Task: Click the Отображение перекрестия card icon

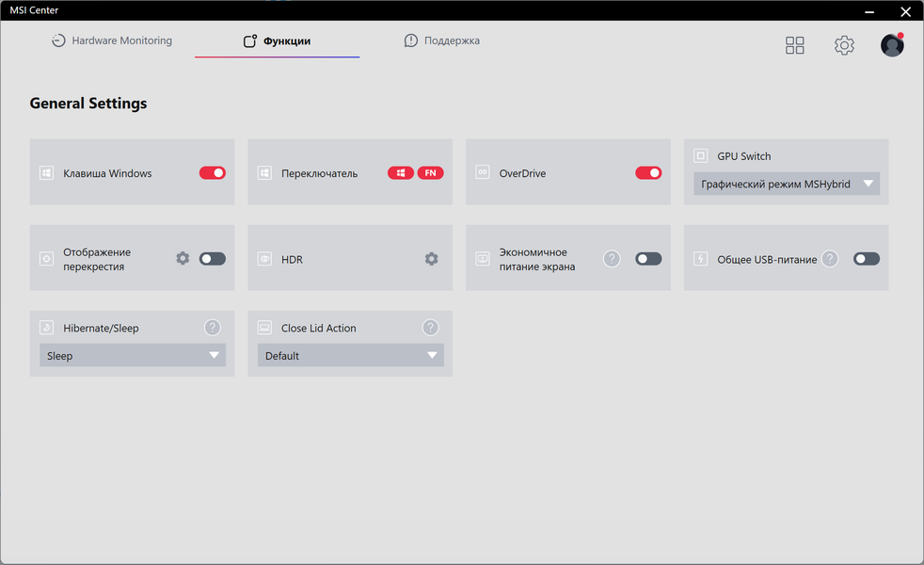Action: [x=46, y=259]
